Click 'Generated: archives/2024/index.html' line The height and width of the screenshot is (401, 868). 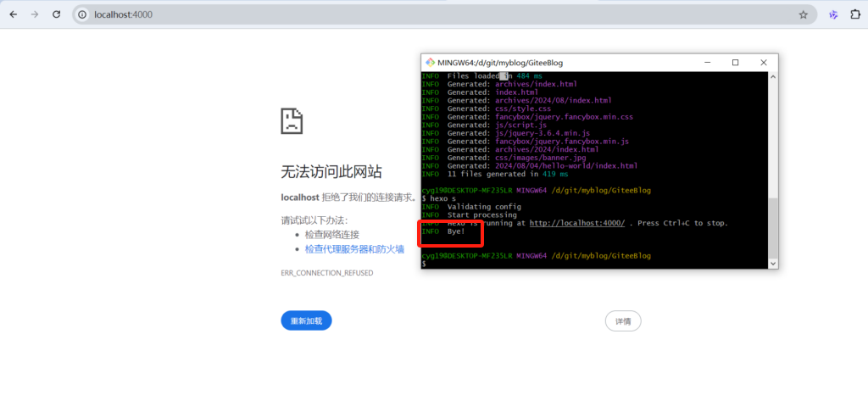(x=510, y=149)
